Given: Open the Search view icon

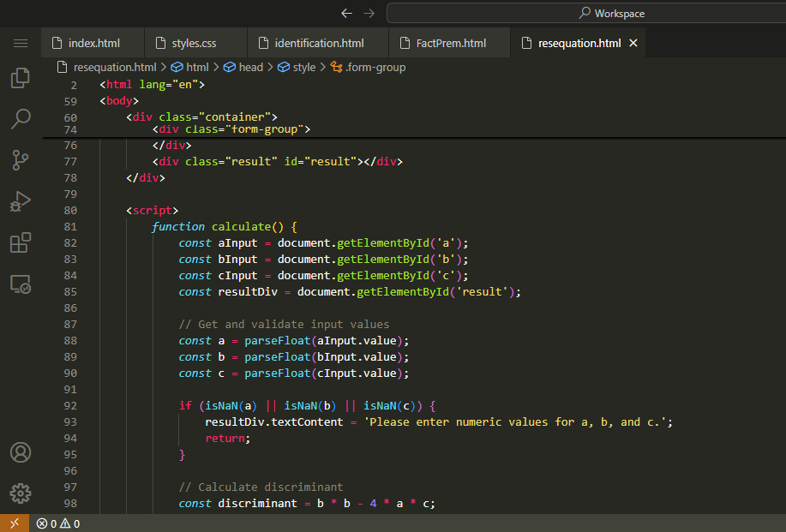Looking at the screenshot, I should coord(21,118).
